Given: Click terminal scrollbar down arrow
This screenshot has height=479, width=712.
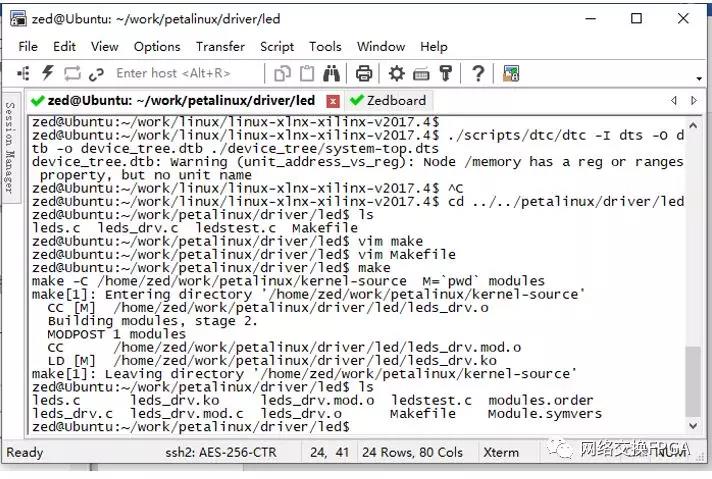Looking at the screenshot, I should pos(693,426).
